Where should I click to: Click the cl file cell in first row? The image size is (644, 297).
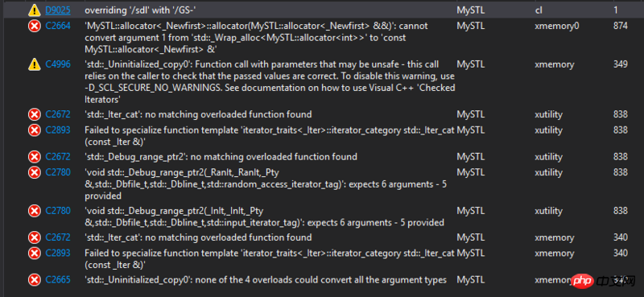coord(539,10)
